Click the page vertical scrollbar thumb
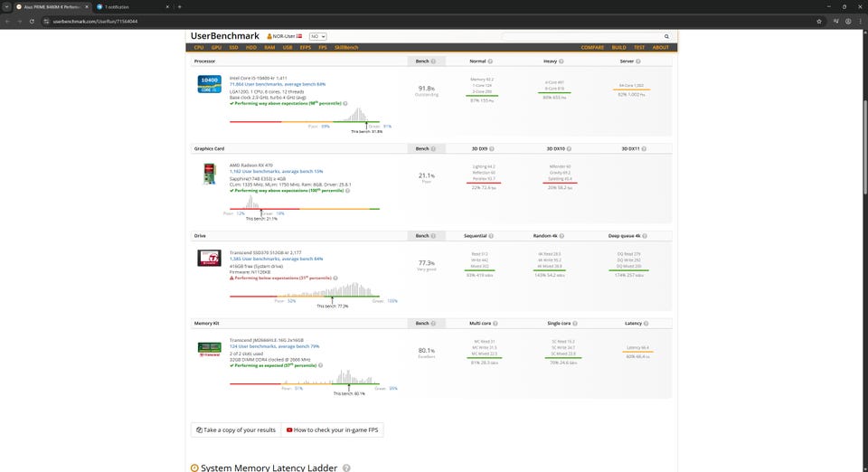The height and width of the screenshot is (472, 868). [x=864, y=146]
